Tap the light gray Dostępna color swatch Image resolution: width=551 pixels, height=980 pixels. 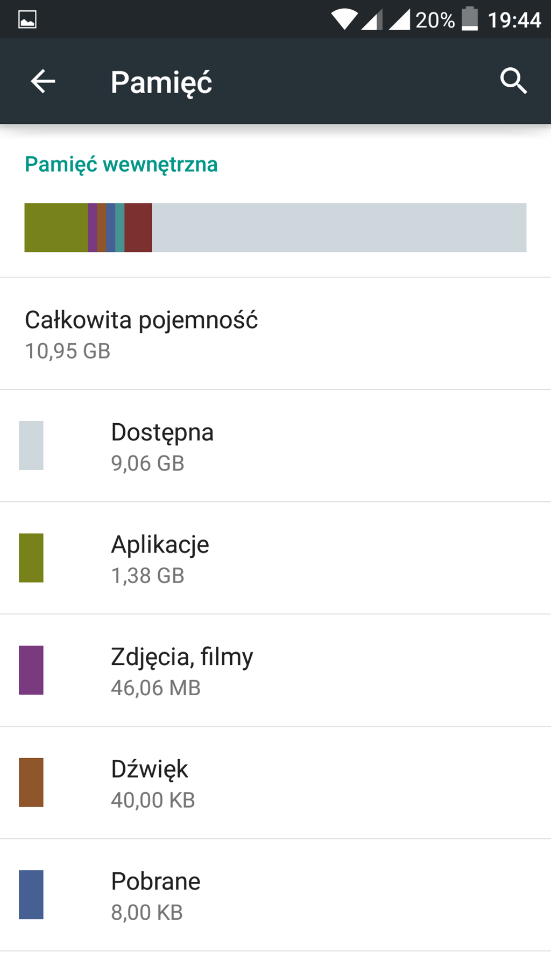point(31,446)
